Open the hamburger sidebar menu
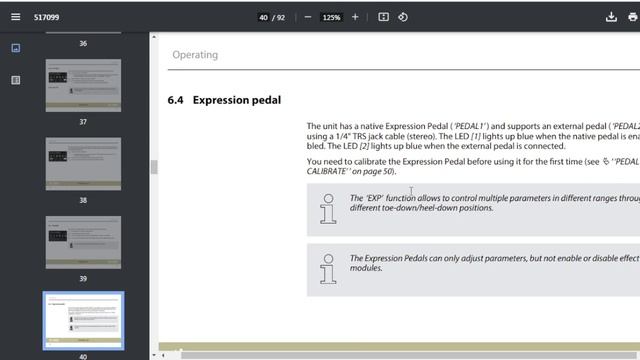The image size is (640, 360). (16, 17)
